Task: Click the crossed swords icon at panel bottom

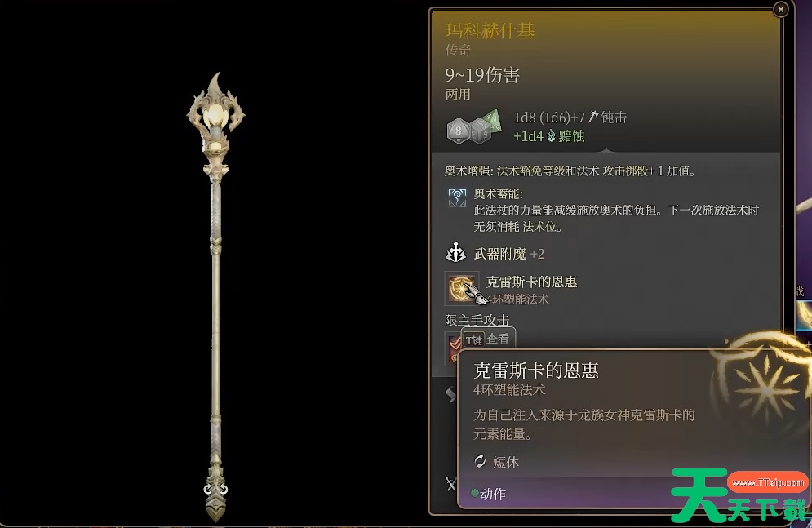Action: 451,485
